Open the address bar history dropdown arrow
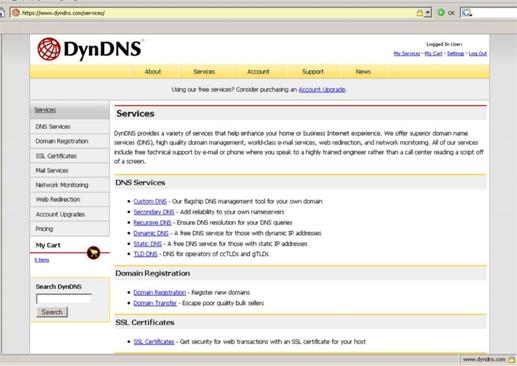This screenshot has width=517, height=366. coord(428,13)
